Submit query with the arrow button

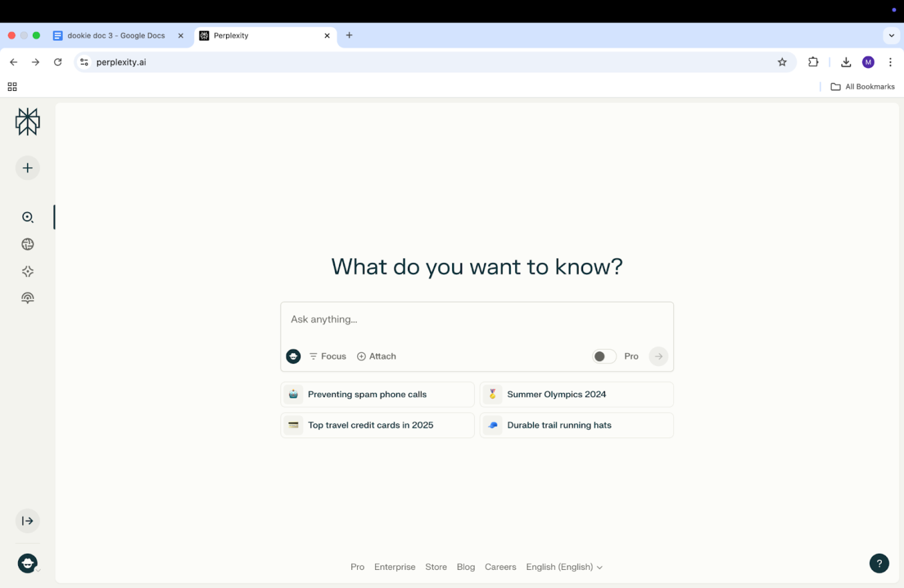tap(659, 356)
